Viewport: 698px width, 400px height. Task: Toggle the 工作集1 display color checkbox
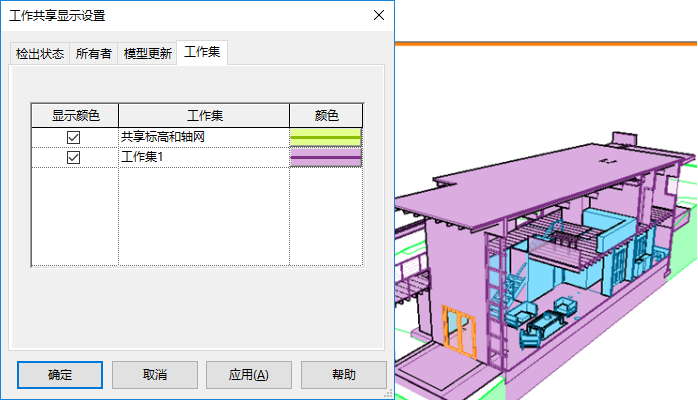[x=73, y=157]
